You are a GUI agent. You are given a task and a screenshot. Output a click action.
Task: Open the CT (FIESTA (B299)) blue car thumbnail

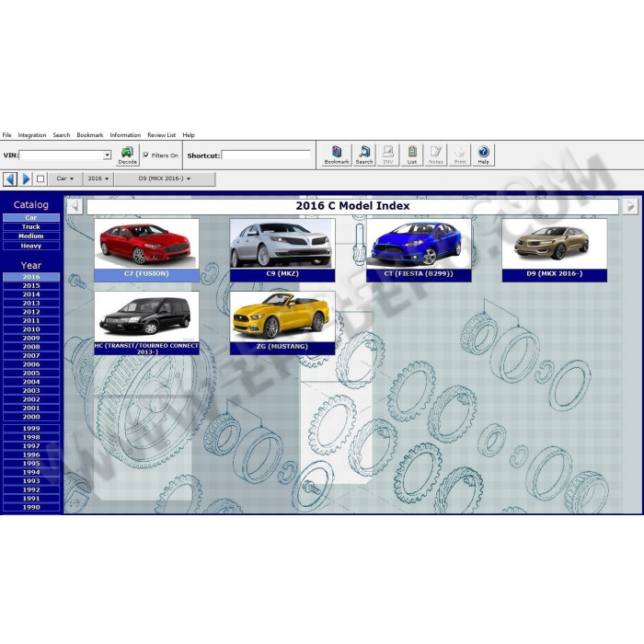tap(419, 244)
